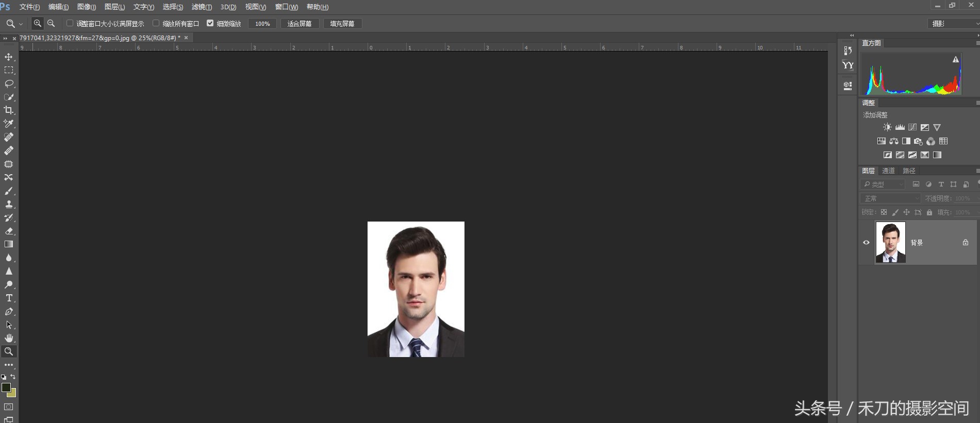This screenshot has height=423, width=980.
Task: Switch to the 通道 tab
Action: tap(888, 171)
